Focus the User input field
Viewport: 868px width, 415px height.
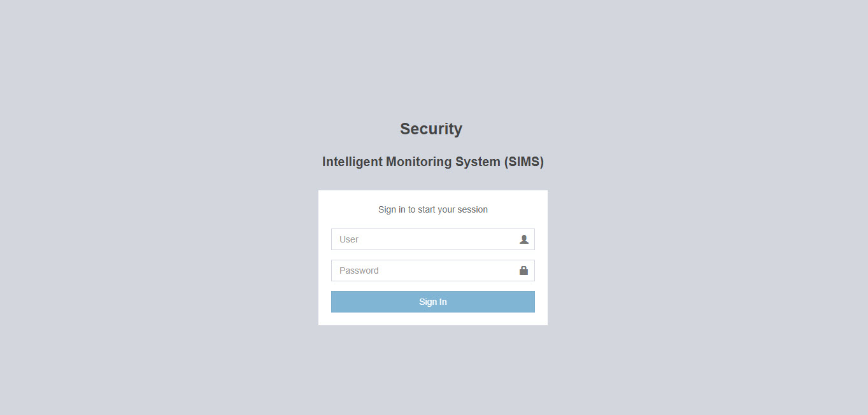(x=433, y=239)
